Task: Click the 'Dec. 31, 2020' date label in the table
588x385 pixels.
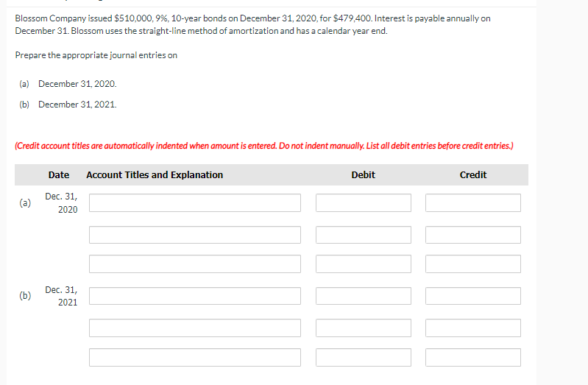Action: pos(62,202)
